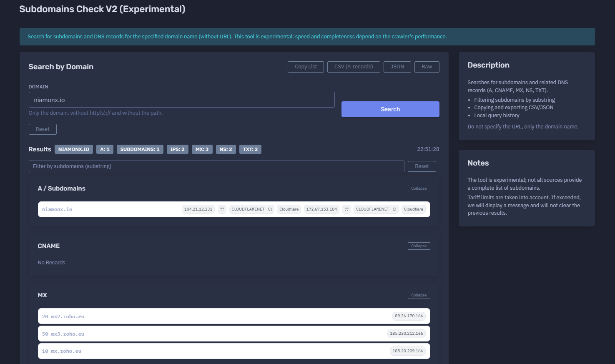Click 'Local query history' bullet
The image size is (615, 364).
(497, 115)
